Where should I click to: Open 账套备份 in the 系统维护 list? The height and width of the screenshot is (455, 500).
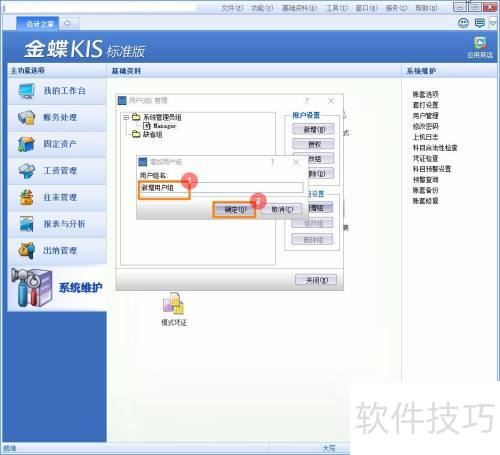pos(425,190)
